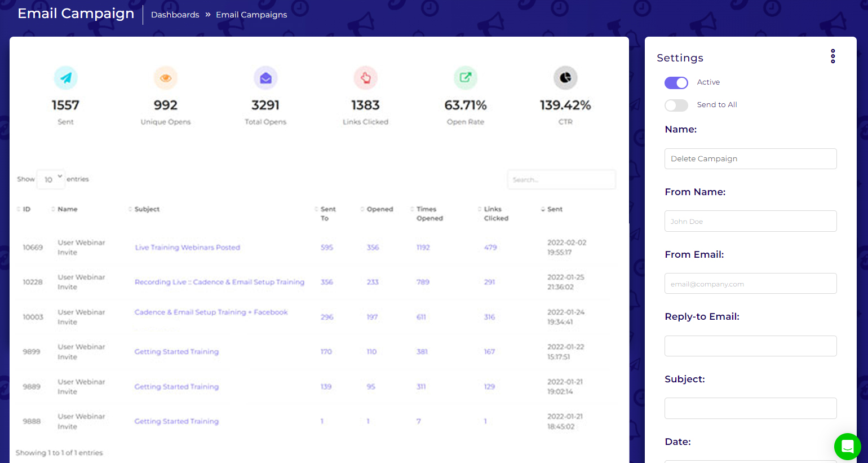
Task: Open Getting Started Training for ID 9889
Action: [x=176, y=387]
